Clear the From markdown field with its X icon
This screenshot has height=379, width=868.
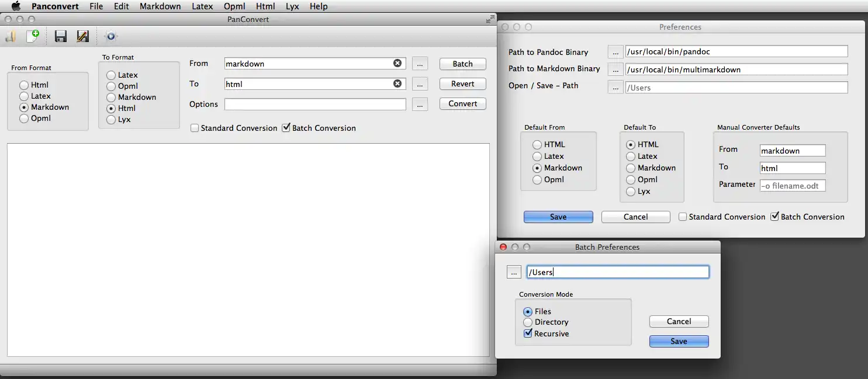click(397, 63)
